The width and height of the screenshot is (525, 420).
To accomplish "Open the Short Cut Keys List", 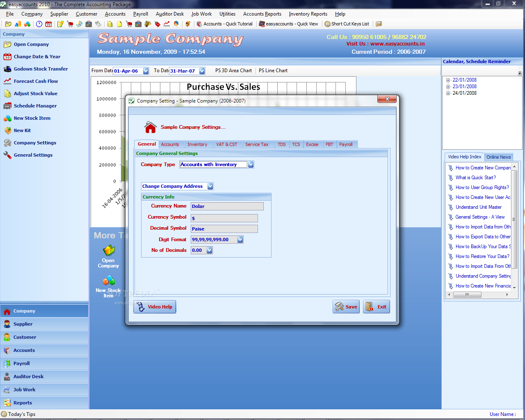I will coord(347,24).
